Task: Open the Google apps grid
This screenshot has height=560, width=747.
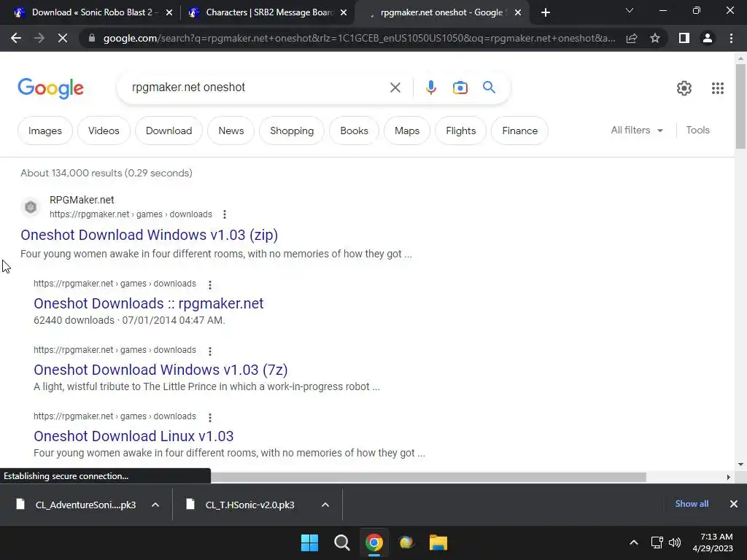Action: (718, 88)
